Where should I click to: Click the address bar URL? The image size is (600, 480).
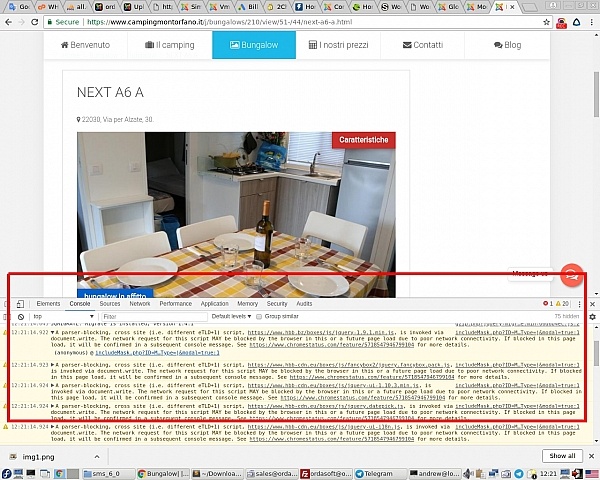[x=219, y=22]
